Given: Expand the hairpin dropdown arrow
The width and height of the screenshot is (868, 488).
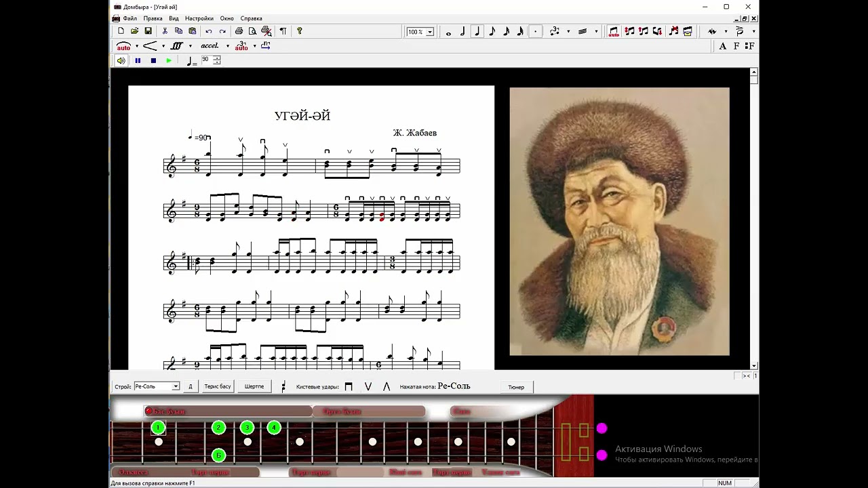Looking at the screenshot, I should 163,46.
